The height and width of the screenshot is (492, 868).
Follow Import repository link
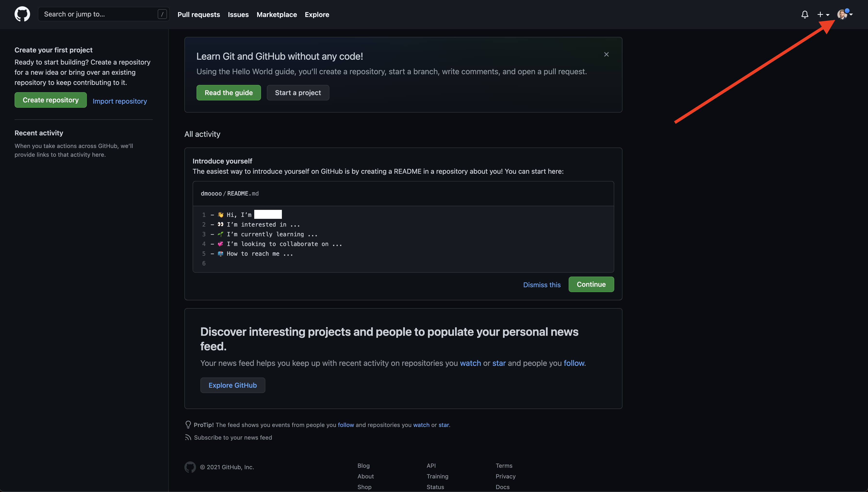pyautogui.click(x=120, y=101)
